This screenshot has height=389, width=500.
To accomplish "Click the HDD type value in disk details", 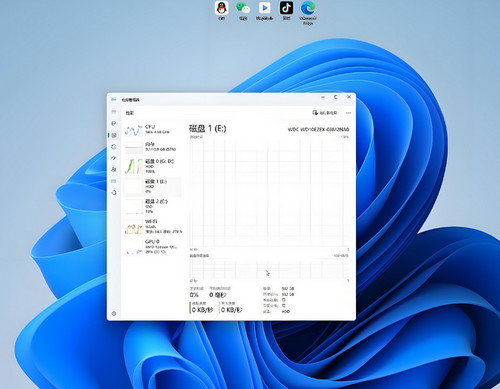I will click(x=286, y=311).
